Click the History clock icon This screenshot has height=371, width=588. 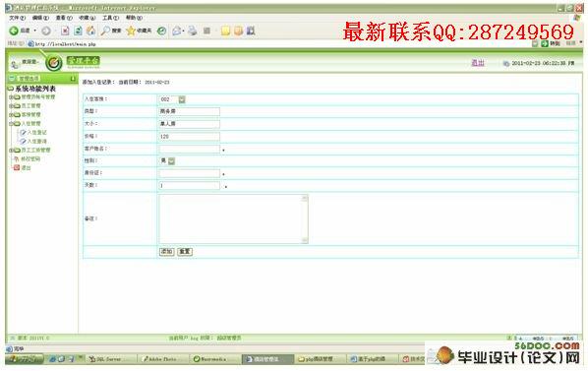click(161, 31)
